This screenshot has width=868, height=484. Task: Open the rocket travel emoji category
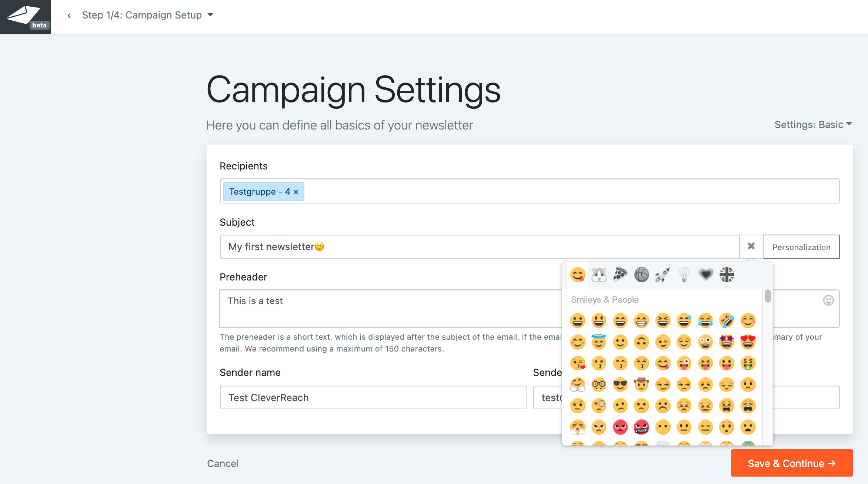point(662,275)
